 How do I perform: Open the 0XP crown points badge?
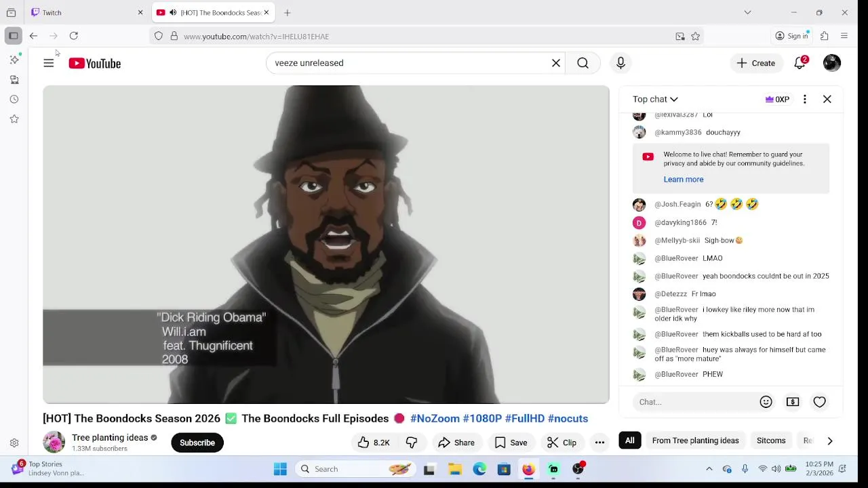tap(777, 99)
